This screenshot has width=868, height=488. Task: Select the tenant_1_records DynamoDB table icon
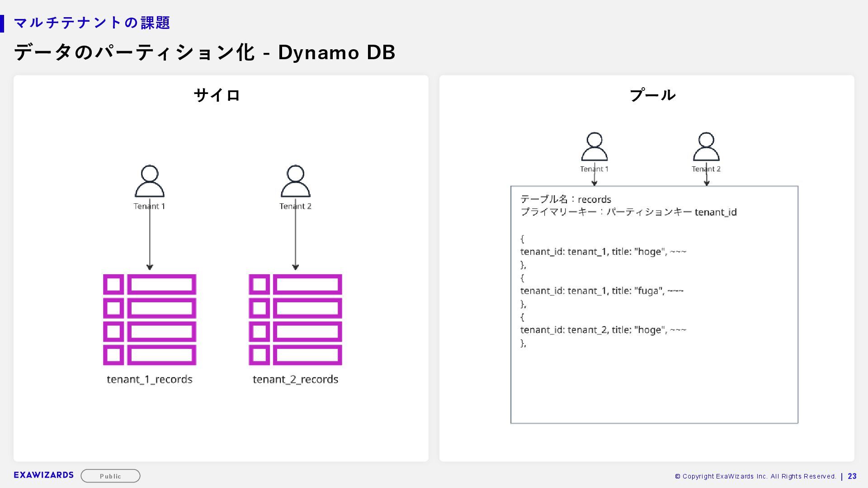(x=150, y=319)
